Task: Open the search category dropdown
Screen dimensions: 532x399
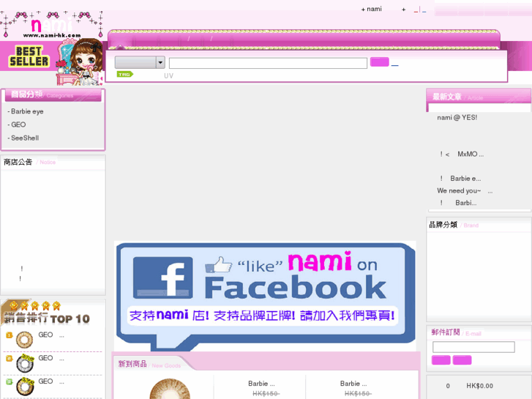Action: tap(140, 62)
